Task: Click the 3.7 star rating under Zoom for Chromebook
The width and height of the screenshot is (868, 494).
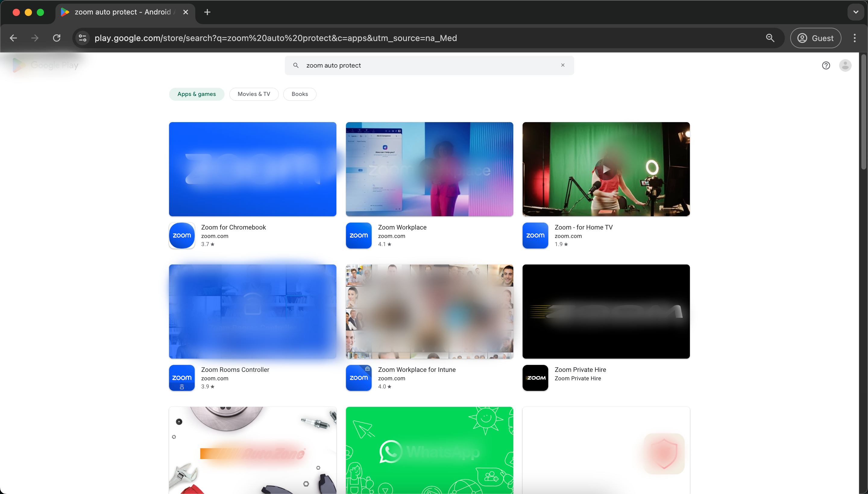Action: (207, 244)
